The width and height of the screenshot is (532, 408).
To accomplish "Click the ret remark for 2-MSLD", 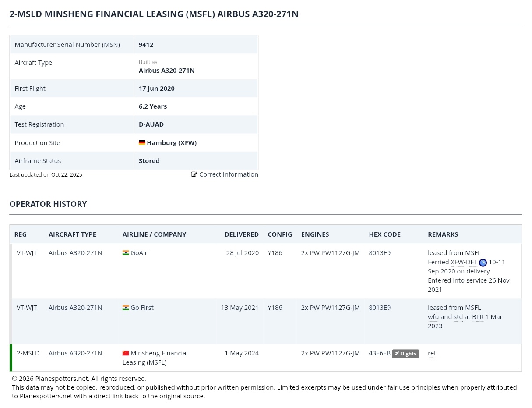I will [432, 353].
